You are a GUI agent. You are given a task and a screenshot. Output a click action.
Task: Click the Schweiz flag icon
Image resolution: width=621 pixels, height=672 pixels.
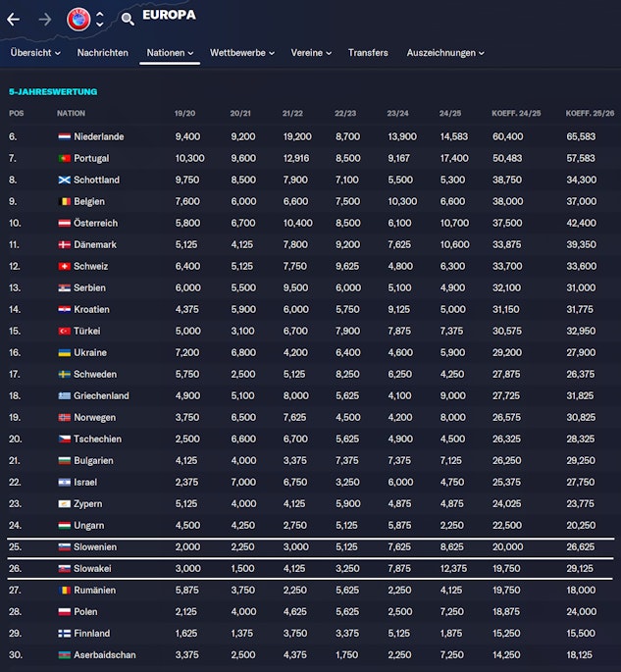64,266
